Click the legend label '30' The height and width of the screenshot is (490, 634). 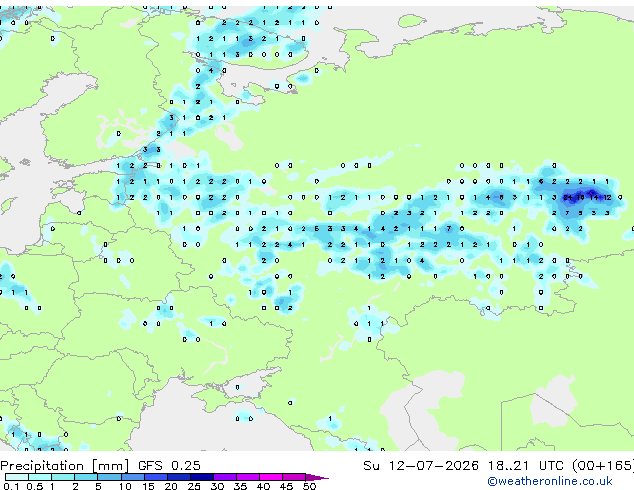tap(217, 486)
